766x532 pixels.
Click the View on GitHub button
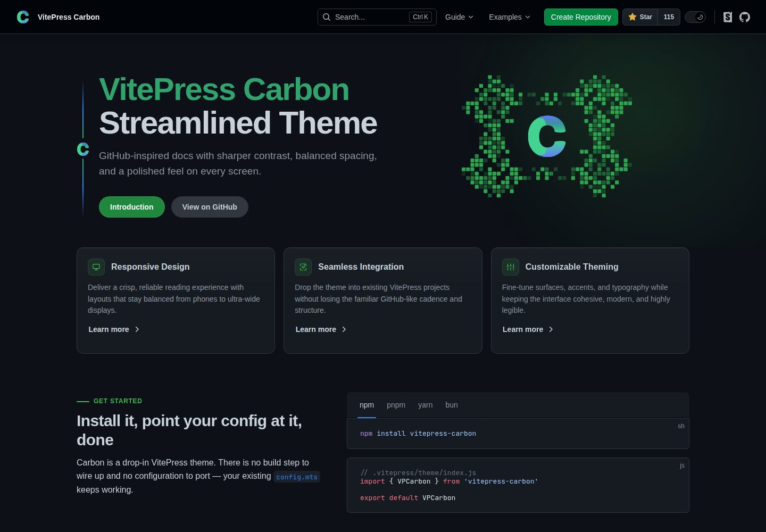tap(210, 207)
